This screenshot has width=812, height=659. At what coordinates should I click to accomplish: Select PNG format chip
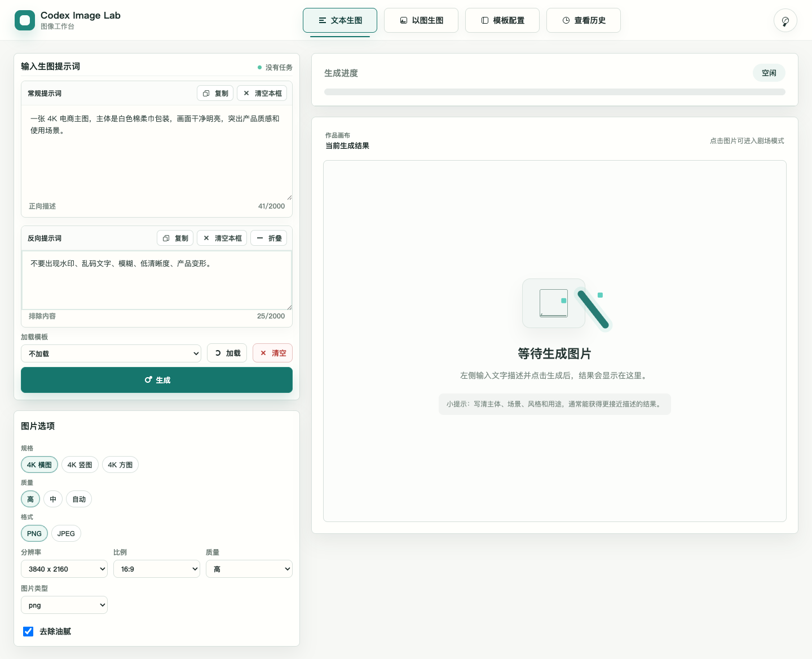(x=34, y=534)
